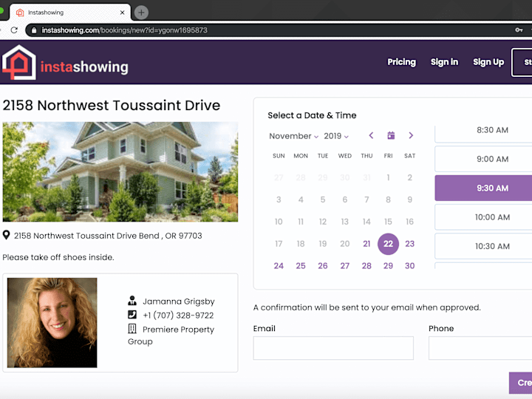Open the Pricing page
Viewport: 532px width, 399px height.
point(401,62)
